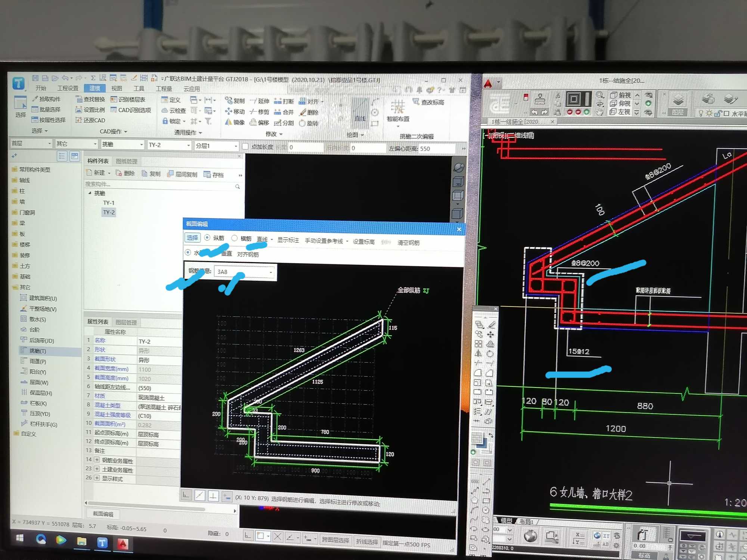Select the 修剪 (trim) tool
The width and height of the screenshot is (747, 560).
pyautogui.click(x=260, y=112)
